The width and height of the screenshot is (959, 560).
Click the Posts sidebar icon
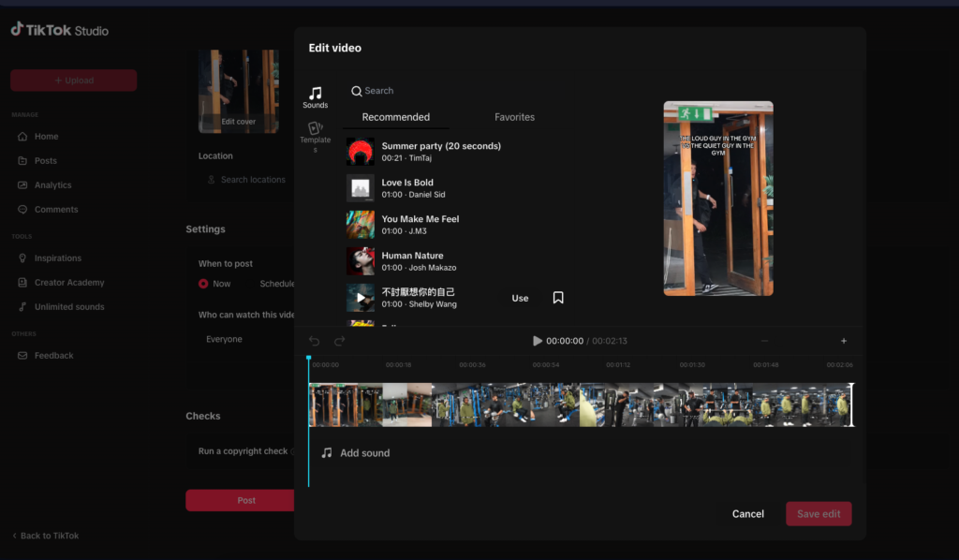(22, 161)
